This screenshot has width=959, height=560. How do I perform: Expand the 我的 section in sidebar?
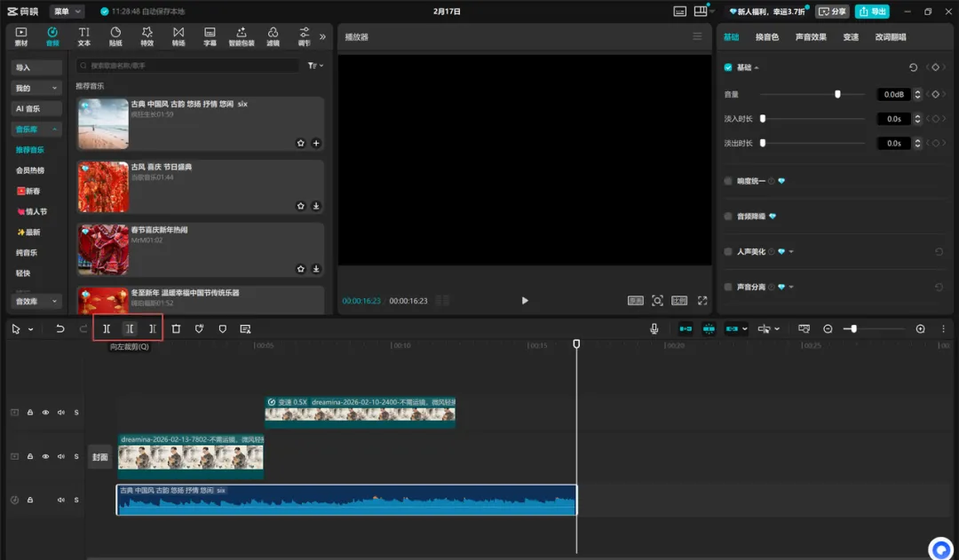[36, 88]
